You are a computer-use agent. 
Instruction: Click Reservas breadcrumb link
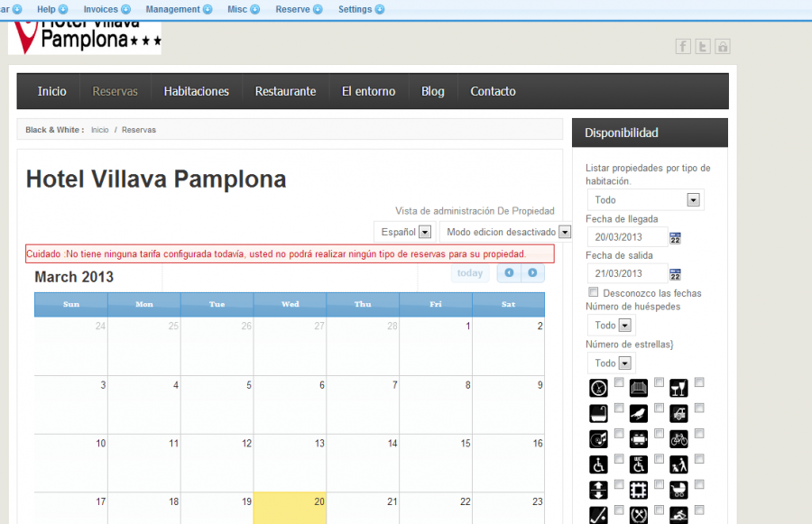pyautogui.click(x=139, y=130)
